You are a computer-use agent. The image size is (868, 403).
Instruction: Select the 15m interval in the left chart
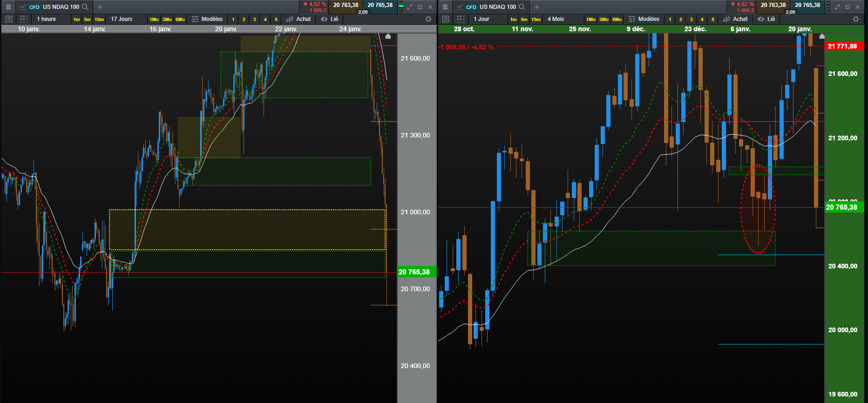click(x=99, y=19)
